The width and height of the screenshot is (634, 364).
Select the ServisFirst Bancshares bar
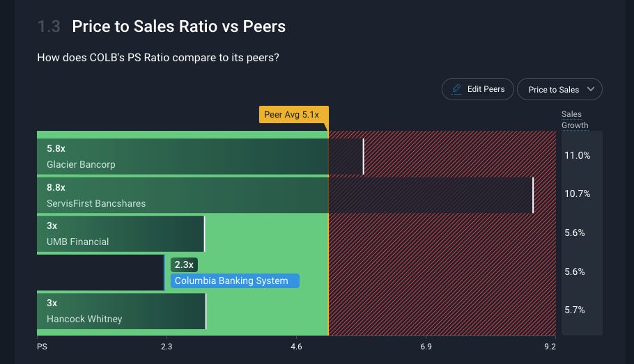(285, 195)
